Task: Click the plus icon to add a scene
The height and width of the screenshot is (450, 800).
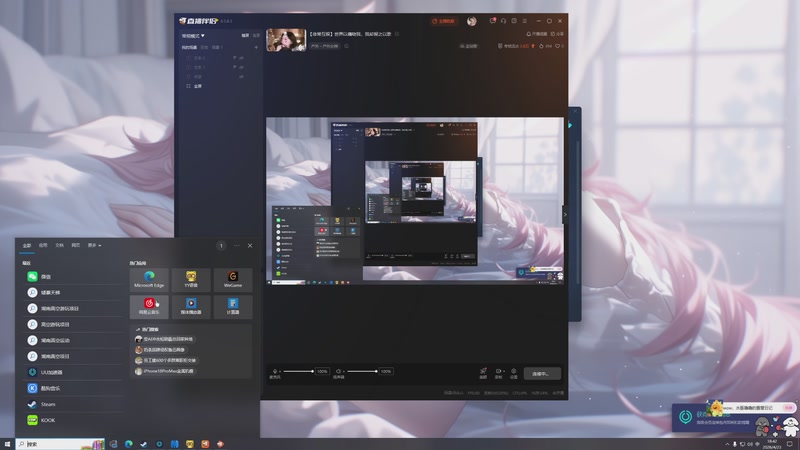Action: point(256,47)
